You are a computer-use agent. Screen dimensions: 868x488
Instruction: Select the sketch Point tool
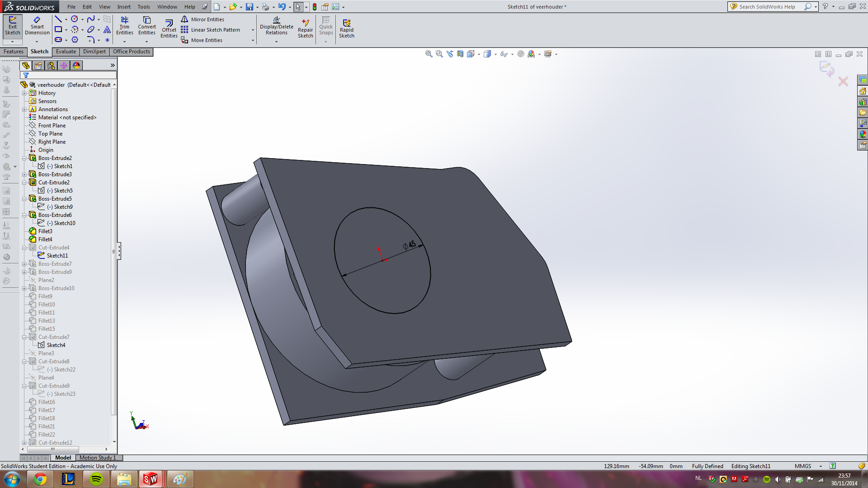107,40
